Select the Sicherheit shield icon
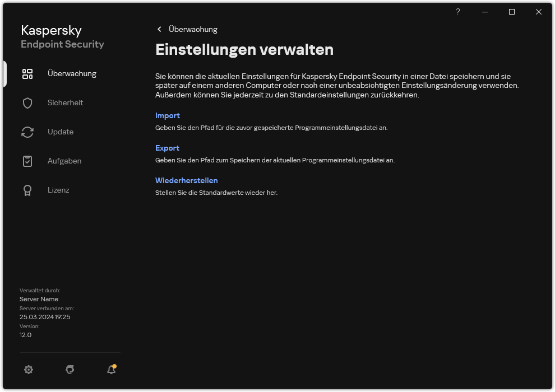 pyautogui.click(x=27, y=102)
